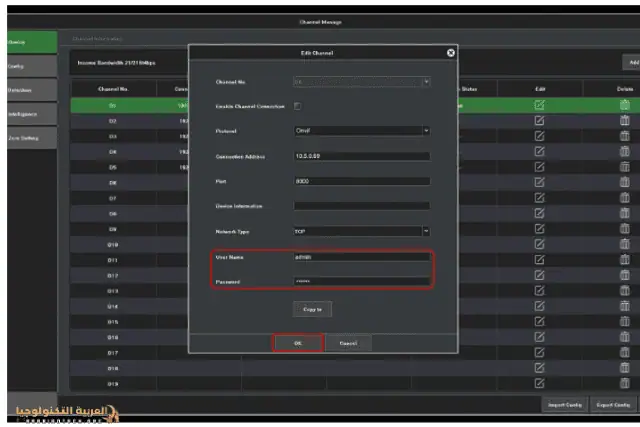Click the trash icon for channel D11
Image resolution: width=640 pixels, height=427 pixels.
[624, 260]
